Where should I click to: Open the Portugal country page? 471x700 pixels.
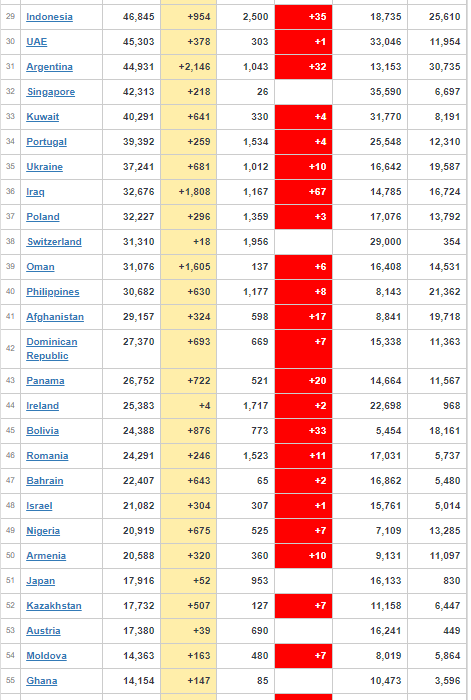[46, 142]
